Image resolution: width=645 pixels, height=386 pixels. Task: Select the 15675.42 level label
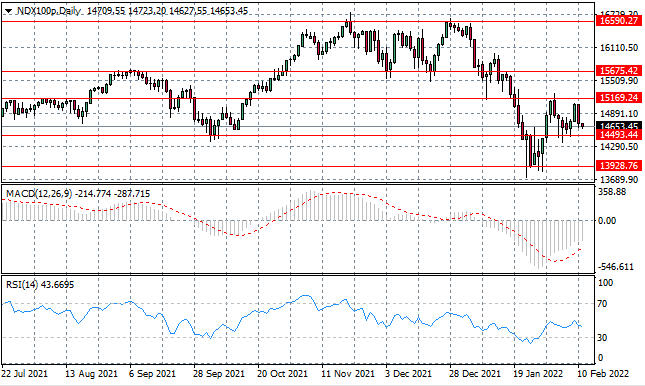618,70
